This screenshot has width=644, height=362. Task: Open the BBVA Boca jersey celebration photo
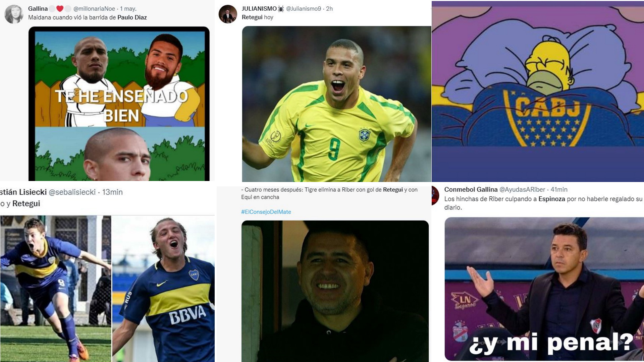tap(163, 289)
